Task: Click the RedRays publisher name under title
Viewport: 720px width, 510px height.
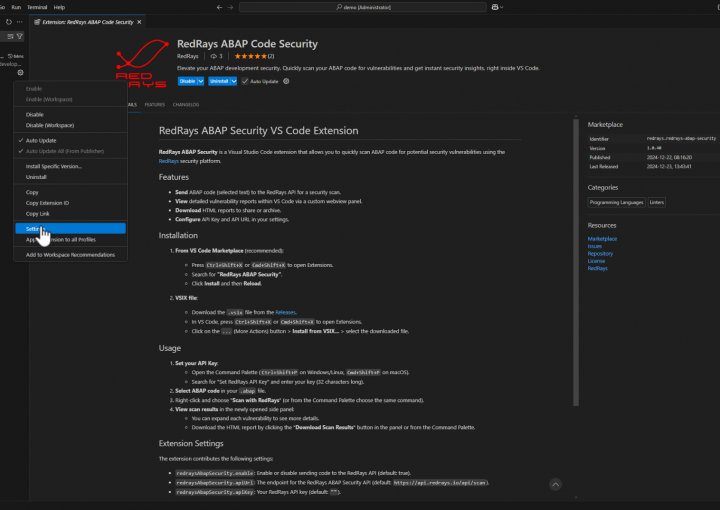Action: [188, 56]
